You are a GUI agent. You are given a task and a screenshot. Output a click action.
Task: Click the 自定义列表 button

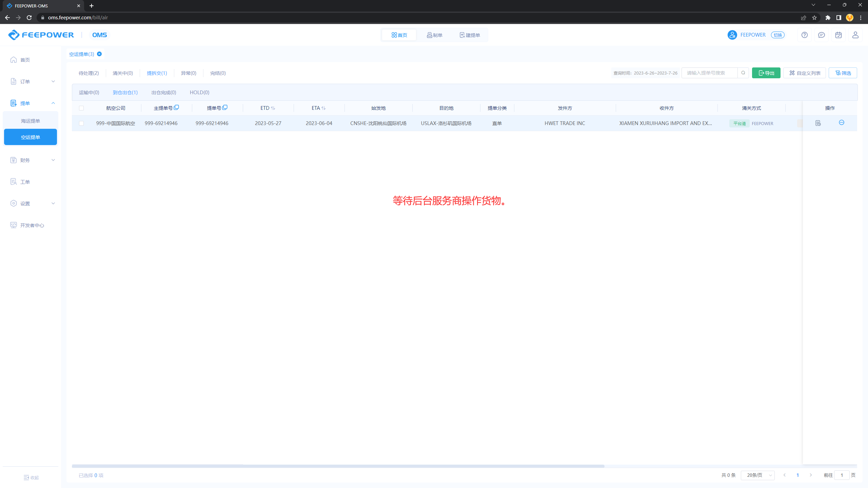805,73
